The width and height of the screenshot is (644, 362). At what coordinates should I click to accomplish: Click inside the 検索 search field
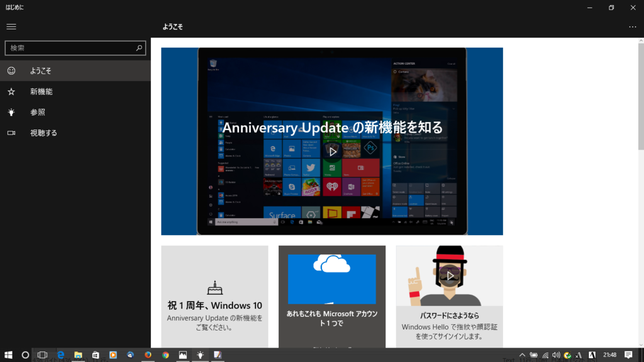click(x=75, y=48)
